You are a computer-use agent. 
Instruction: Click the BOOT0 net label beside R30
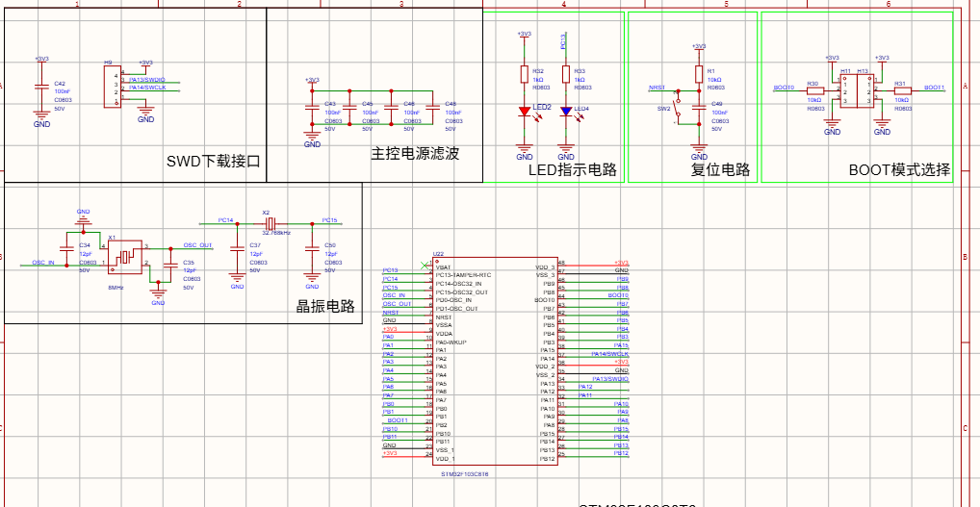783,89
